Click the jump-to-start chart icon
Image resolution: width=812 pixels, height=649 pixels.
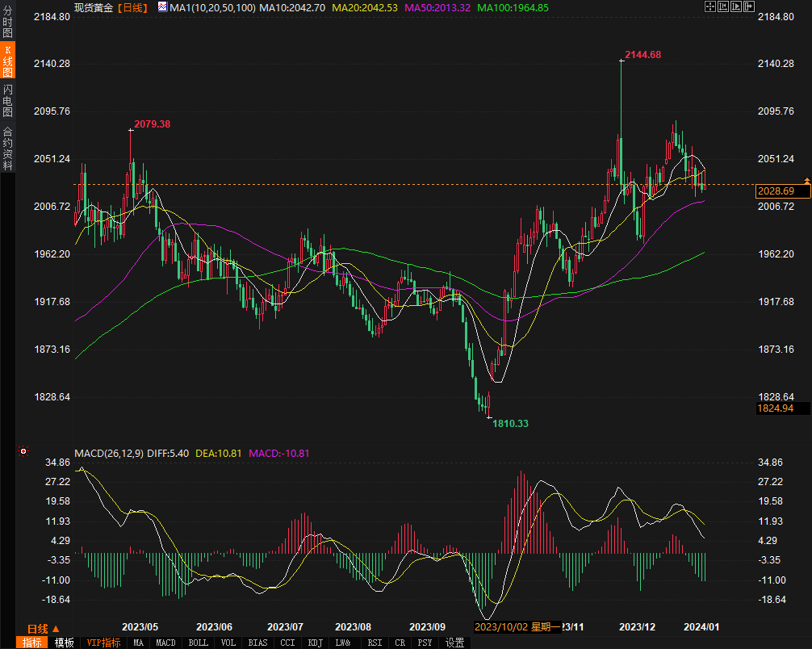coord(723,6)
